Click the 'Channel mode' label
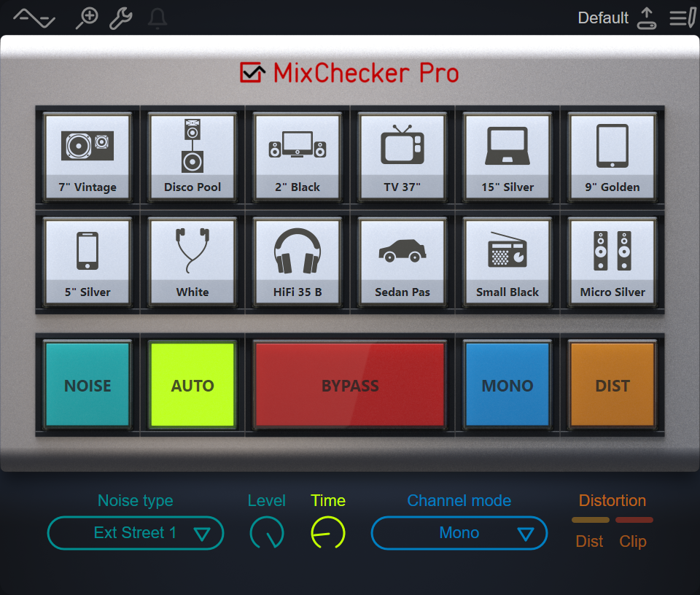Image resolution: width=700 pixels, height=595 pixels. click(x=459, y=500)
